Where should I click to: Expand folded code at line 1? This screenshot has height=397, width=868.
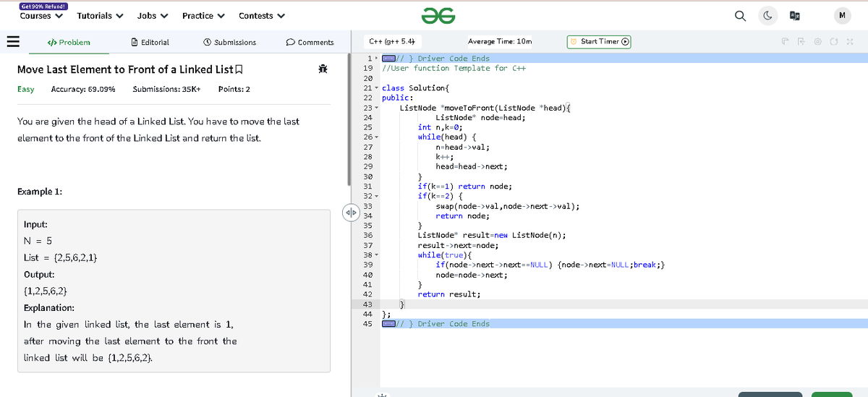[375, 59]
